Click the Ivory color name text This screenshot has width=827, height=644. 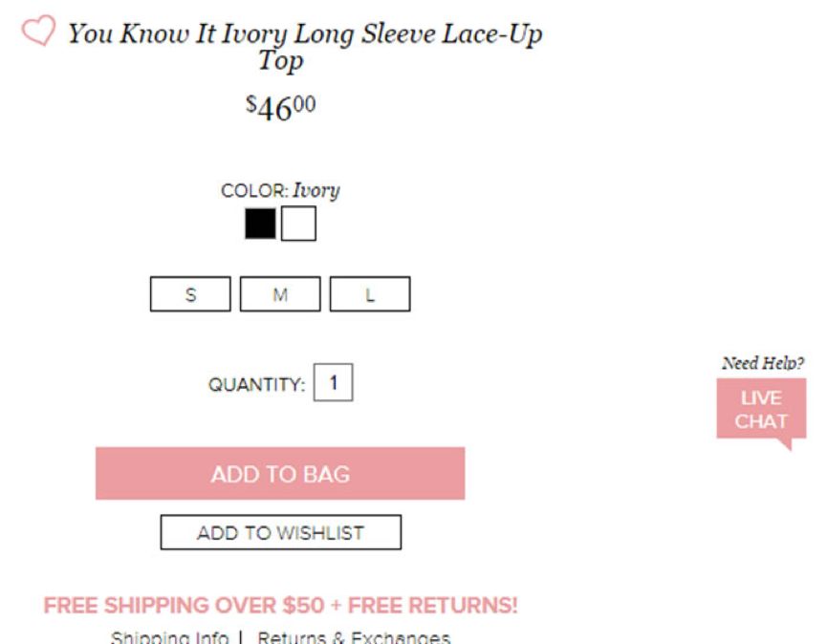316,190
